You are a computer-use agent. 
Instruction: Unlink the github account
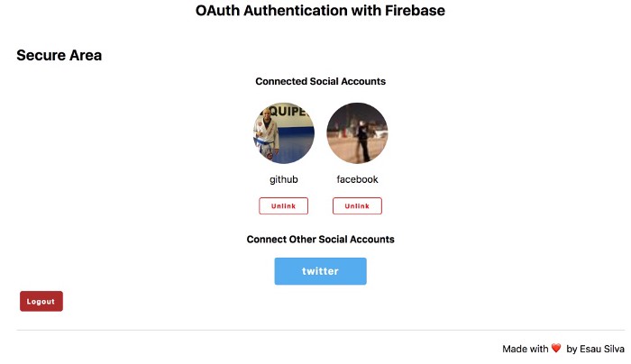pos(284,206)
